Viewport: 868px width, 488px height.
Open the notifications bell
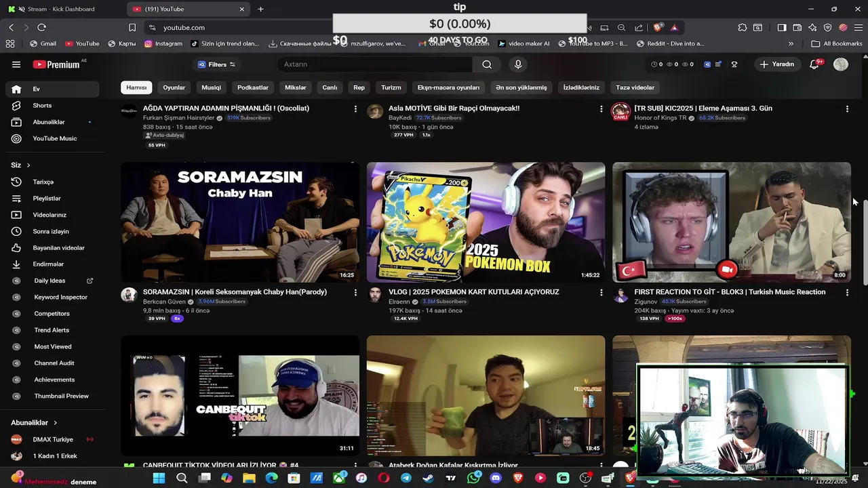[x=814, y=64]
